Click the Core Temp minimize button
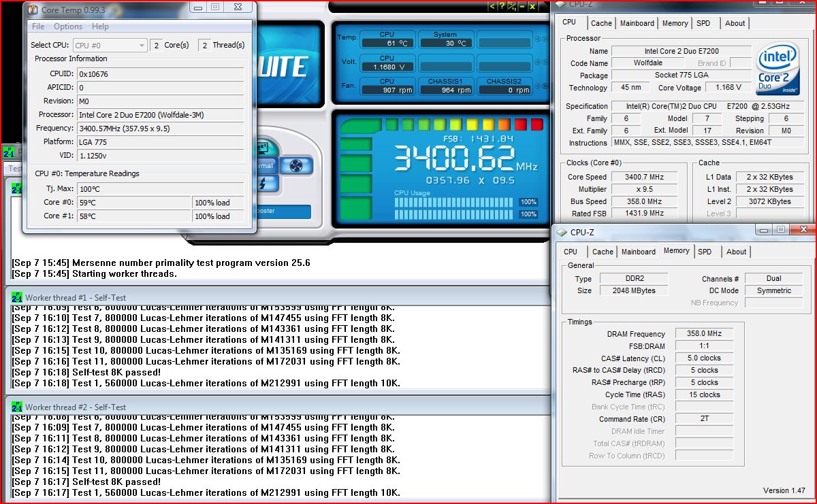This screenshot has width=817, height=504. click(198, 7)
